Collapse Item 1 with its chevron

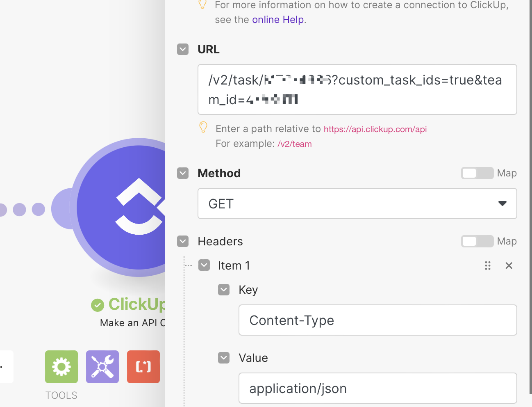click(x=204, y=265)
